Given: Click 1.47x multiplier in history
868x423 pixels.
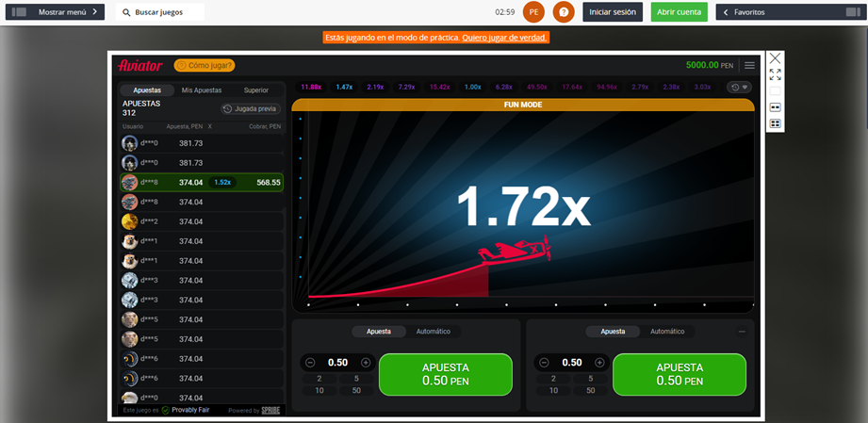Looking at the screenshot, I should click(x=344, y=87).
